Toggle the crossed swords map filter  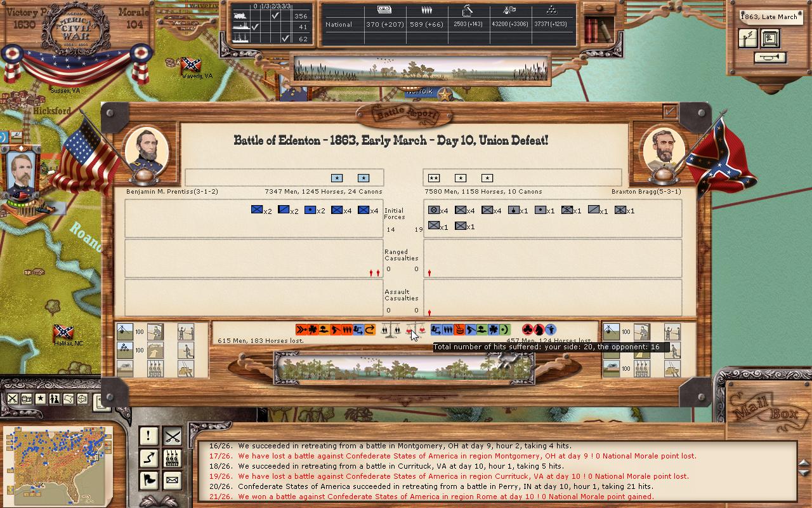13,399
